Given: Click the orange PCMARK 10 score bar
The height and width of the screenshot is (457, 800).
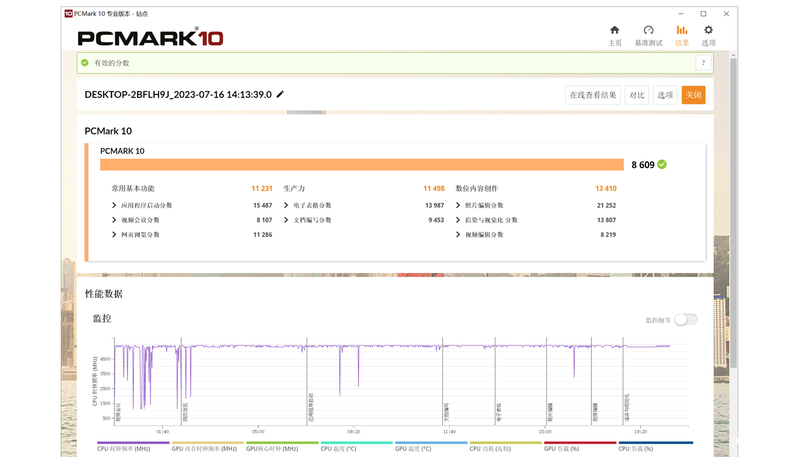Looking at the screenshot, I should (x=362, y=164).
